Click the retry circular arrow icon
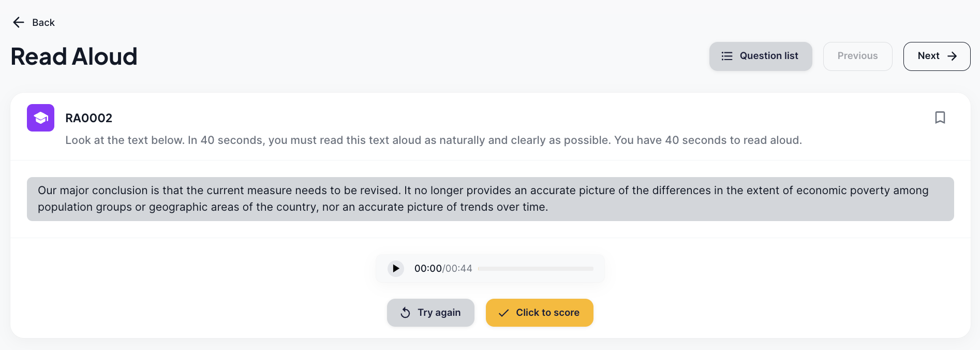This screenshot has width=980, height=350. [x=406, y=313]
